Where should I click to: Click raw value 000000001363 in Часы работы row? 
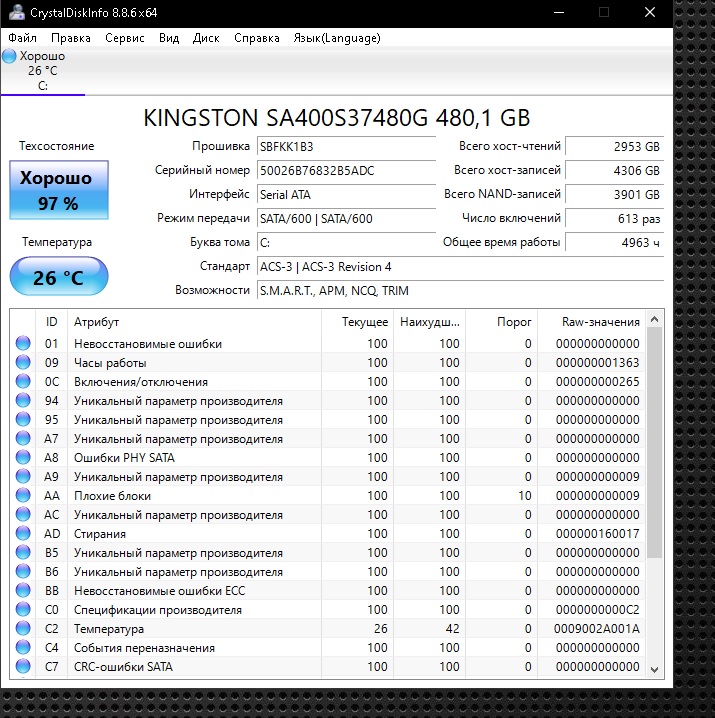point(597,363)
